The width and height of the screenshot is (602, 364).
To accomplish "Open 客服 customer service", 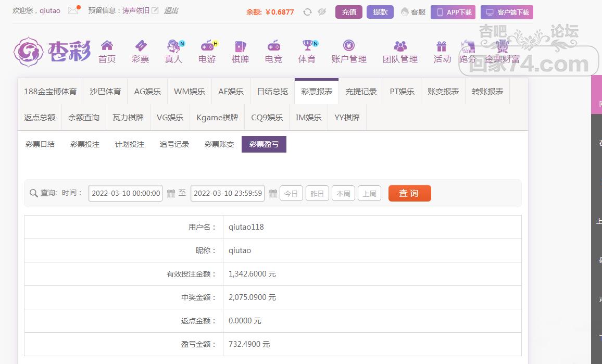I will tap(413, 12).
